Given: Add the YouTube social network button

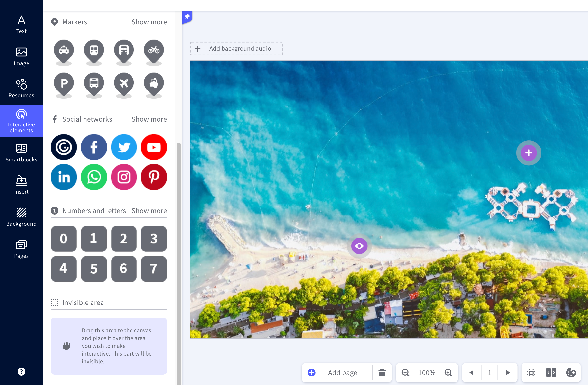Looking at the screenshot, I should pyautogui.click(x=154, y=147).
